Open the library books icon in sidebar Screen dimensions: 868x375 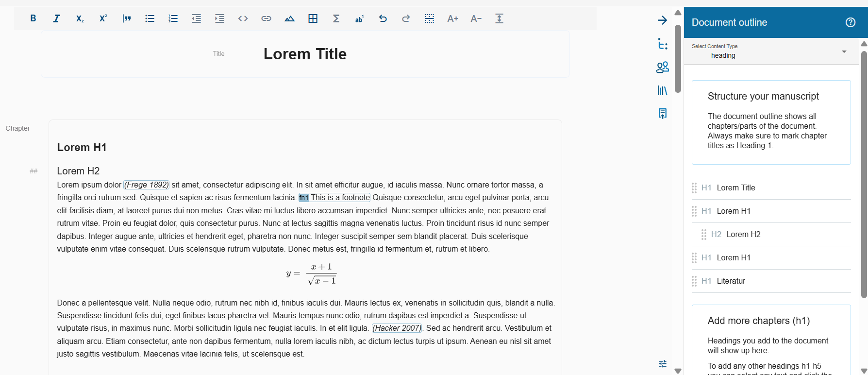(662, 90)
